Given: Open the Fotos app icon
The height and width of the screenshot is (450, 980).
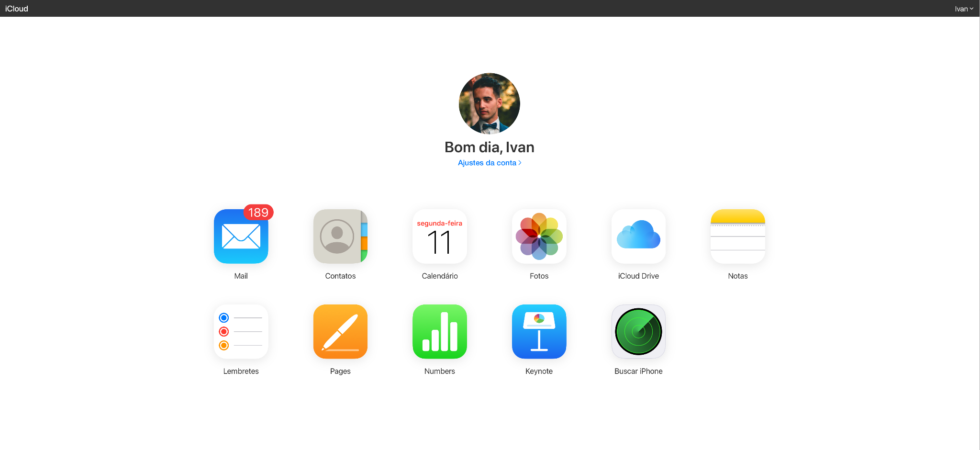Looking at the screenshot, I should (539, 236).
